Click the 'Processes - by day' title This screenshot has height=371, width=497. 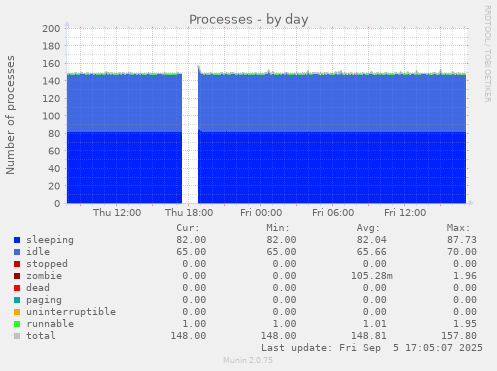coord(249,20)
